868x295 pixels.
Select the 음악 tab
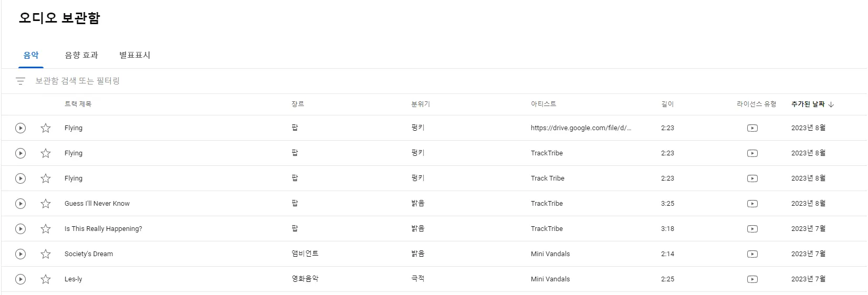[31, 55]
